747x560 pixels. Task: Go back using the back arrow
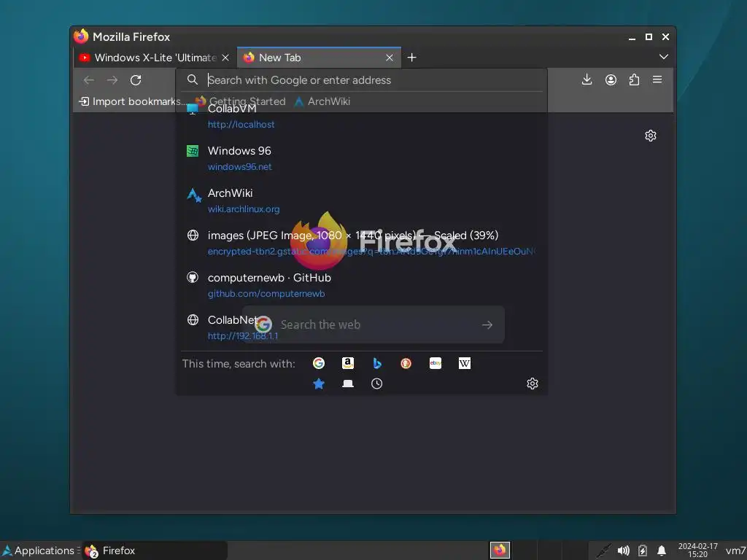coord(88,80)
